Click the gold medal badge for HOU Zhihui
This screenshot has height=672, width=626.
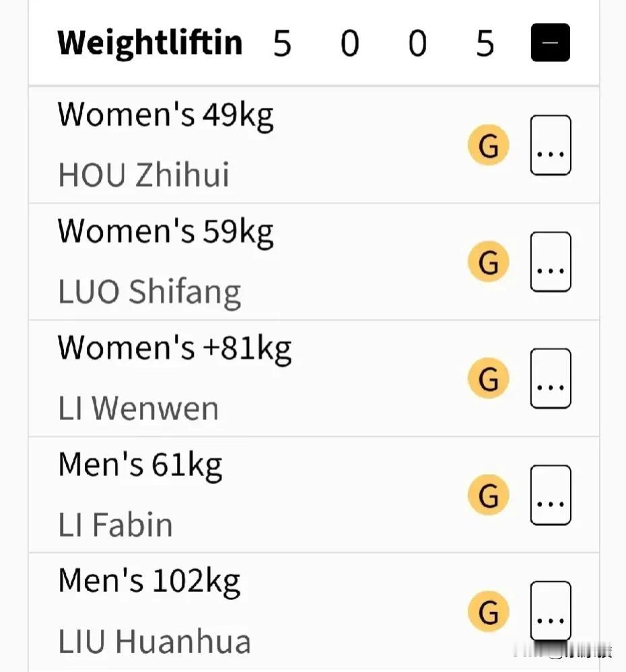tap(488, 145)
